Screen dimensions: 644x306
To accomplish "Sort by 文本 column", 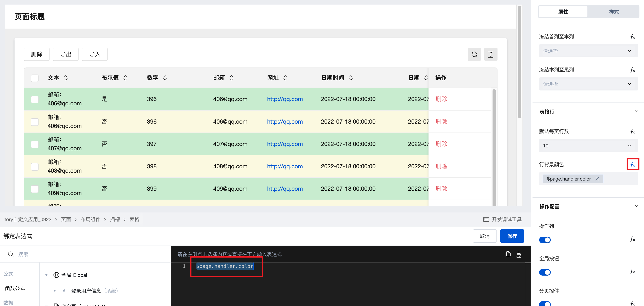I will click(65, 78).
